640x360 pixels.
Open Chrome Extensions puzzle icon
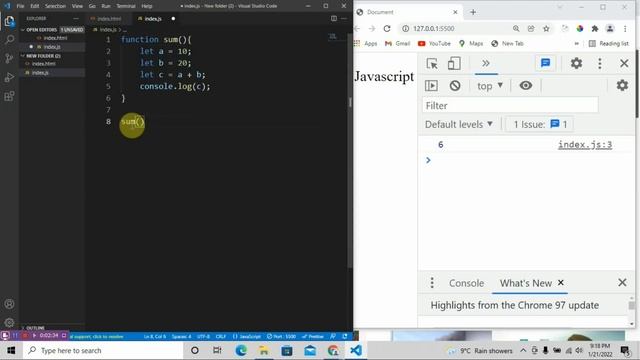[x=595, y=29]
